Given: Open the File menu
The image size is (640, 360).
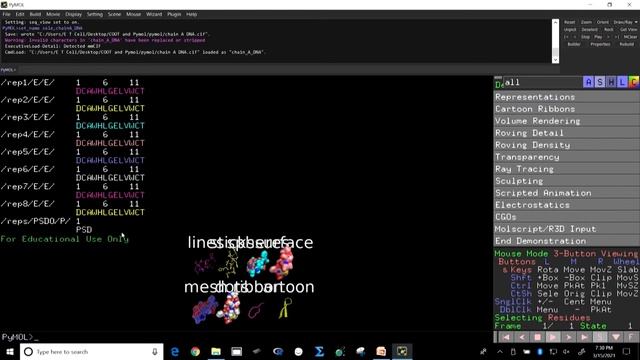Looking at the screenshot, I should (7, 14).
